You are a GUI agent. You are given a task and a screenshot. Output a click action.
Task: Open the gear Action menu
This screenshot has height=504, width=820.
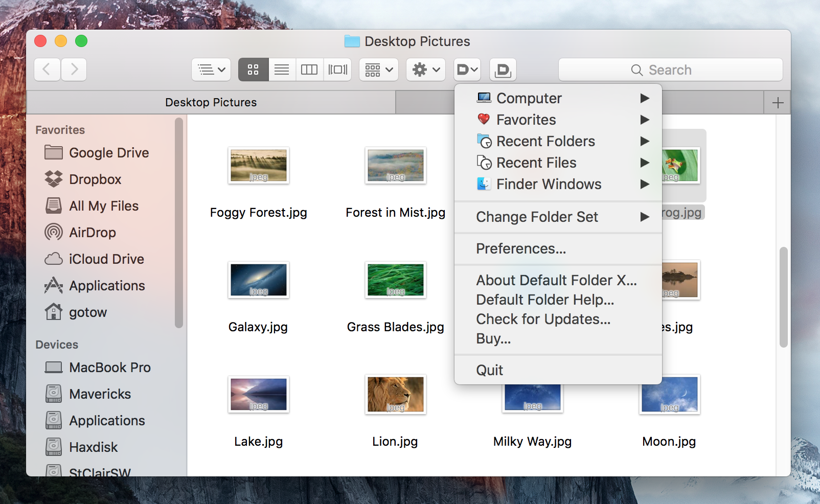click(426, 70)
